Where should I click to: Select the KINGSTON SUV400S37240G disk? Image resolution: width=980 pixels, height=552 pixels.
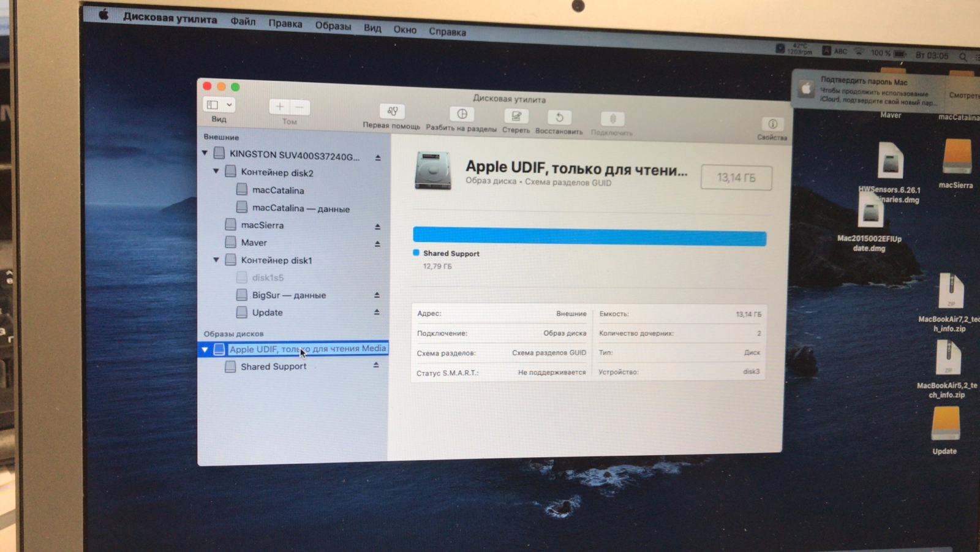pos(293,155)
